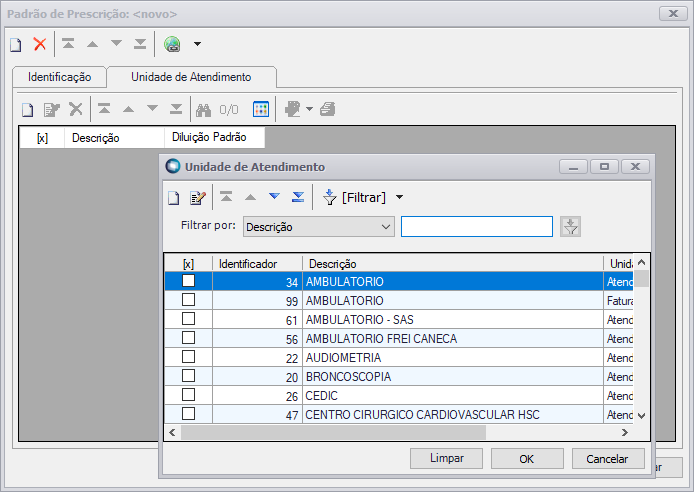Image resolution: width=694 pixels, height=492 pixels.
Task: Click the edit item icon in tab toolbar
Action: (51, 110)
